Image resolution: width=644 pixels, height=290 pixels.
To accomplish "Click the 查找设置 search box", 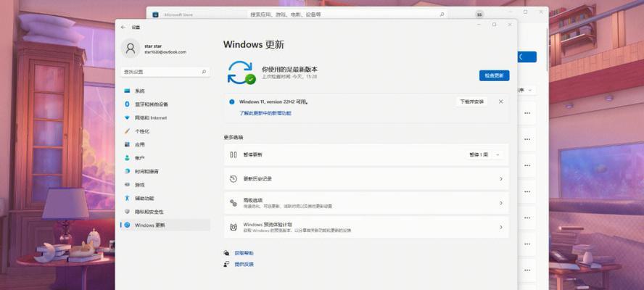I will [x=165, y=72].
